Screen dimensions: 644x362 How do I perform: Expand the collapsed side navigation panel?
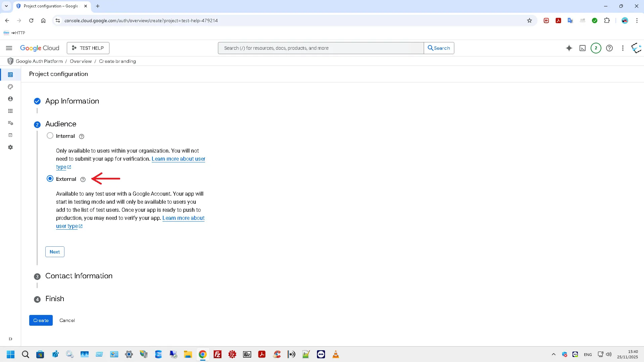10,339
